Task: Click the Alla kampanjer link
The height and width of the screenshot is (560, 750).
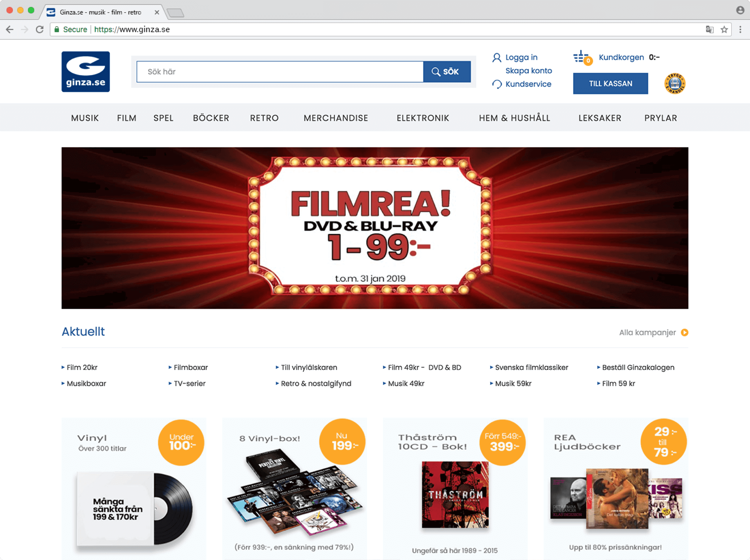Action: pyautogui.click(x=647, y=332)
